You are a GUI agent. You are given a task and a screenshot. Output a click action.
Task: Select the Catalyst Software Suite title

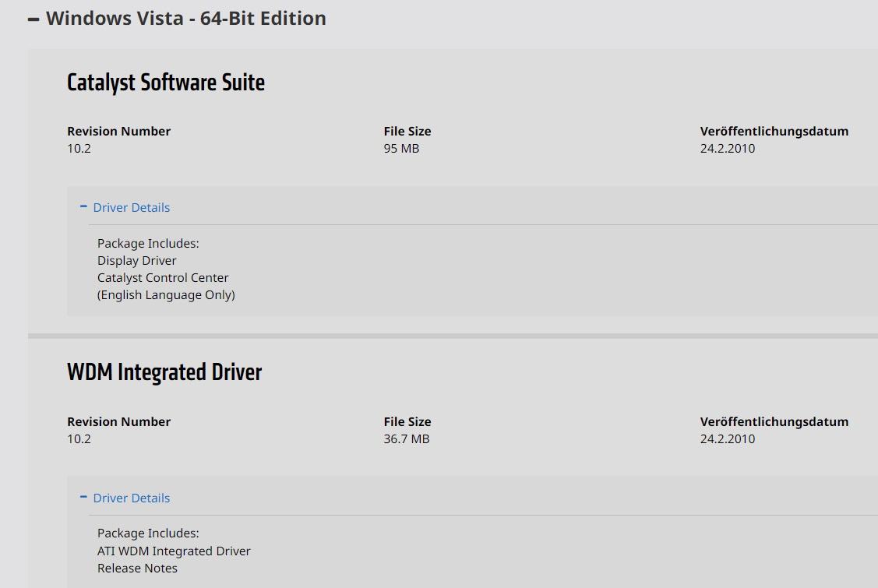[166, 83]
